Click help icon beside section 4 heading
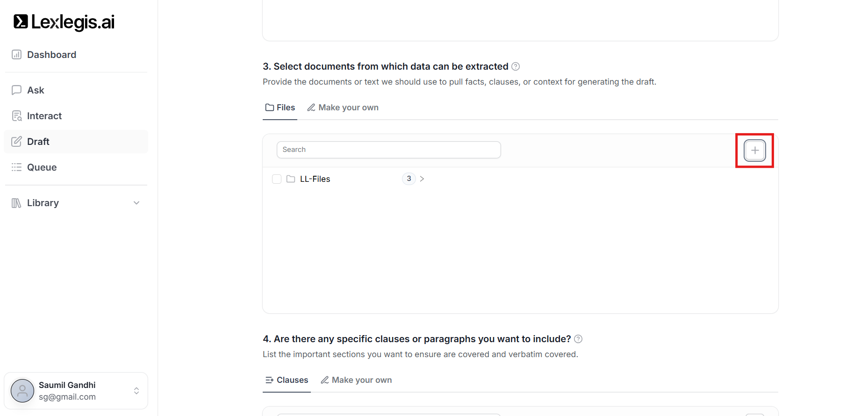Viewport: 868px width, 416px height. coord(578,339)
